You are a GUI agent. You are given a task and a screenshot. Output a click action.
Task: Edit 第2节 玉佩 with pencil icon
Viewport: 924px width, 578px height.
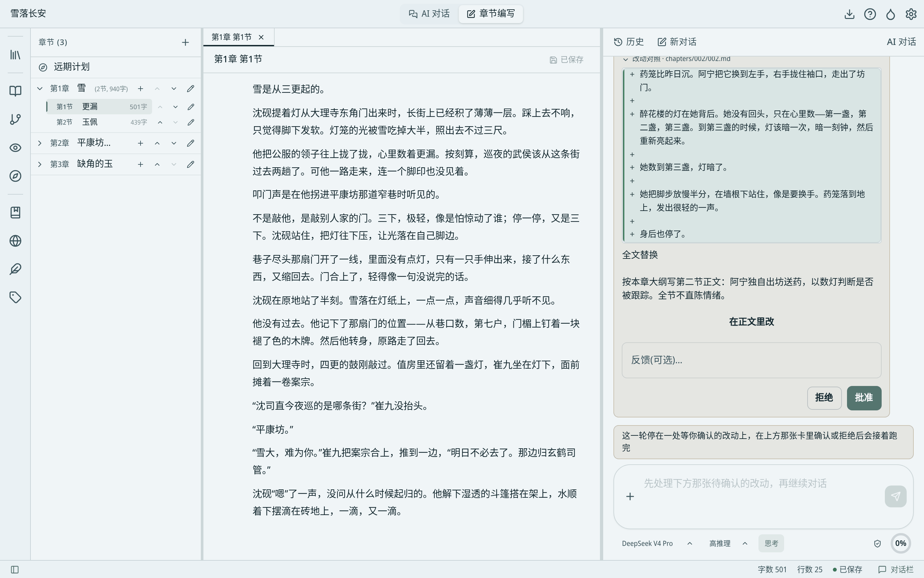[x=191, y=122]
